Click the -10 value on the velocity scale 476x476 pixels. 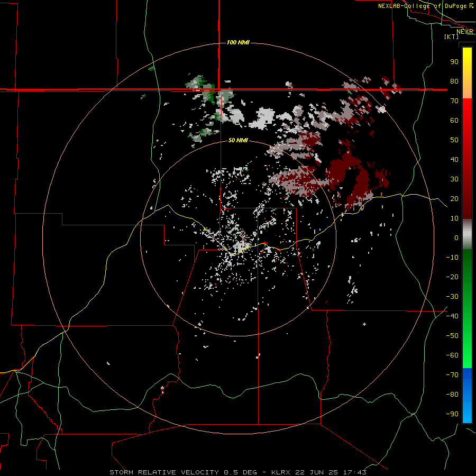(x=452, y=258)
